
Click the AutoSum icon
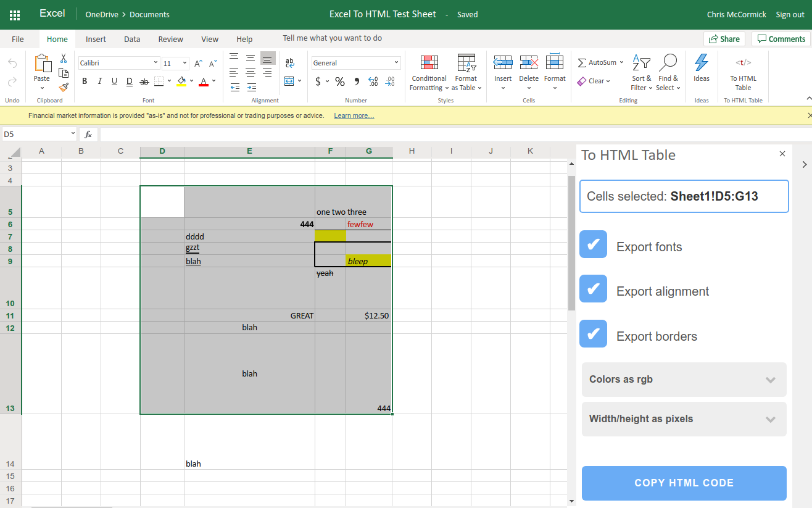pyautogui.click(x=597, y=62)
